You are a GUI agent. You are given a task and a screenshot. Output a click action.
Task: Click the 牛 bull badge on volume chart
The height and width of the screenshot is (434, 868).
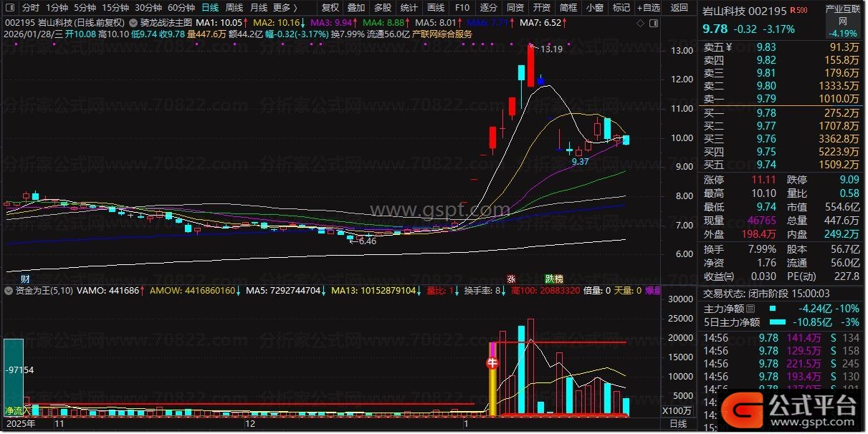[x=493, y=363]
